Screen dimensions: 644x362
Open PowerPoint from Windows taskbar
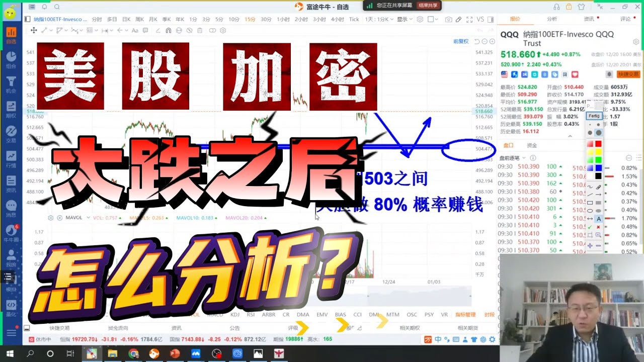[175, 353]
